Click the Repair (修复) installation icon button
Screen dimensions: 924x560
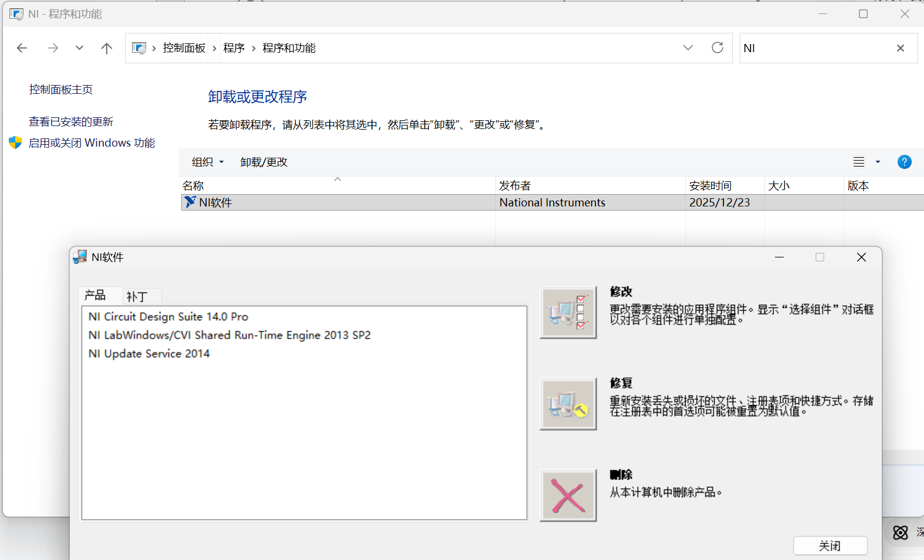[x=568, y=404]
